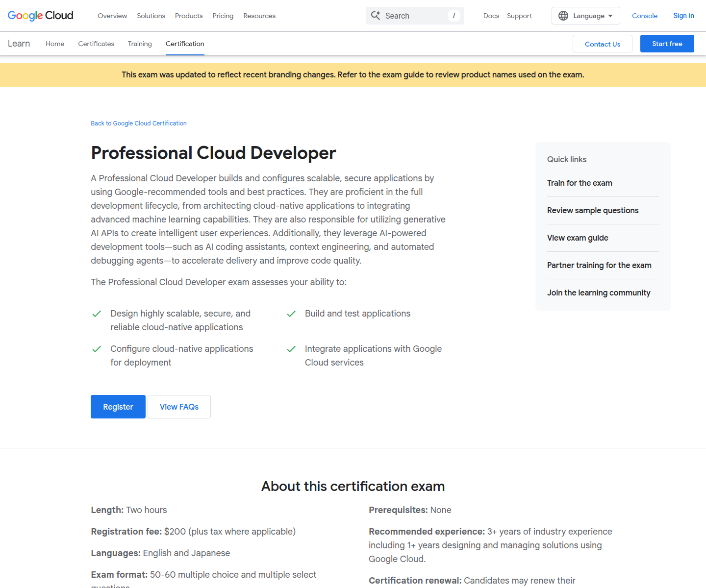Click the 'Registration fee: $200' text
Image resolution: width=706 pixels, height=588 pixels.
[193, 532]
